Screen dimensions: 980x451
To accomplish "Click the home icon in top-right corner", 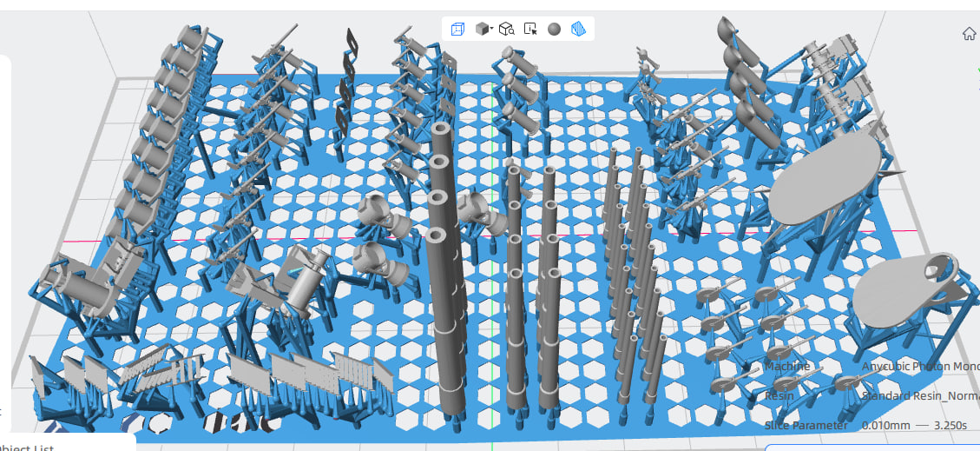I will pyautogui.click(x=970, y=34).
